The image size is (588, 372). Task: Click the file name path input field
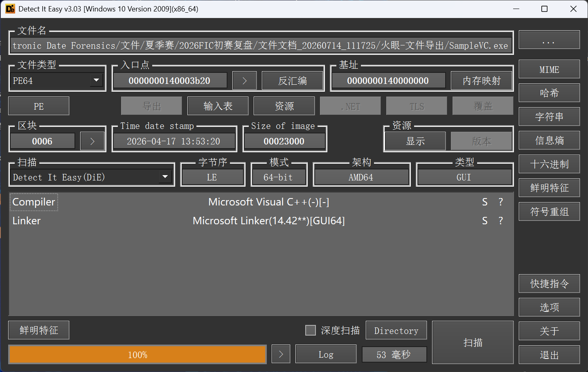(261, 45)
